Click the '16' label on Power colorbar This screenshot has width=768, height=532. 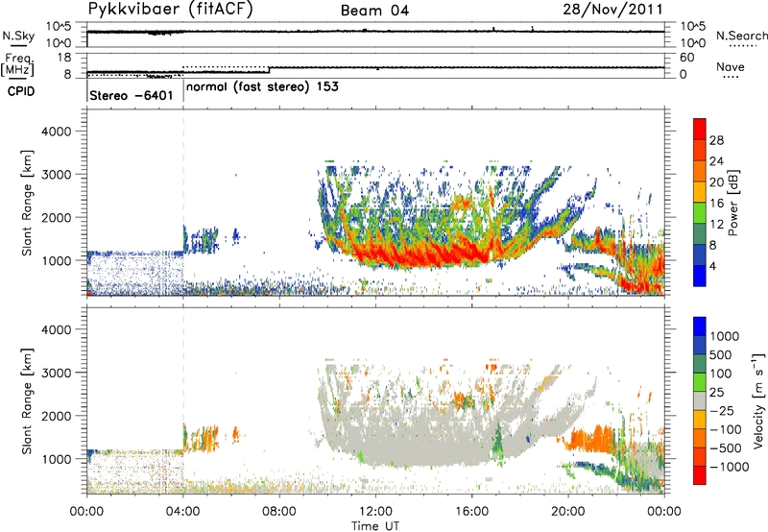click(716, 204)
